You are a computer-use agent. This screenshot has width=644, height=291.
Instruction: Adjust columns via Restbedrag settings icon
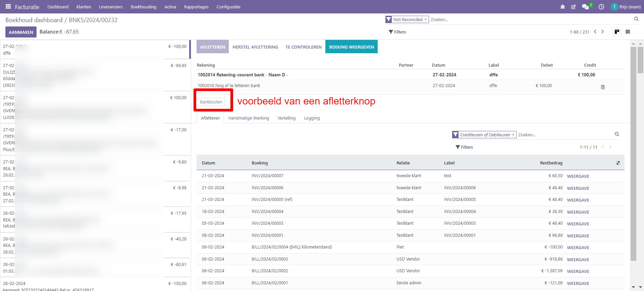[618, 163]
